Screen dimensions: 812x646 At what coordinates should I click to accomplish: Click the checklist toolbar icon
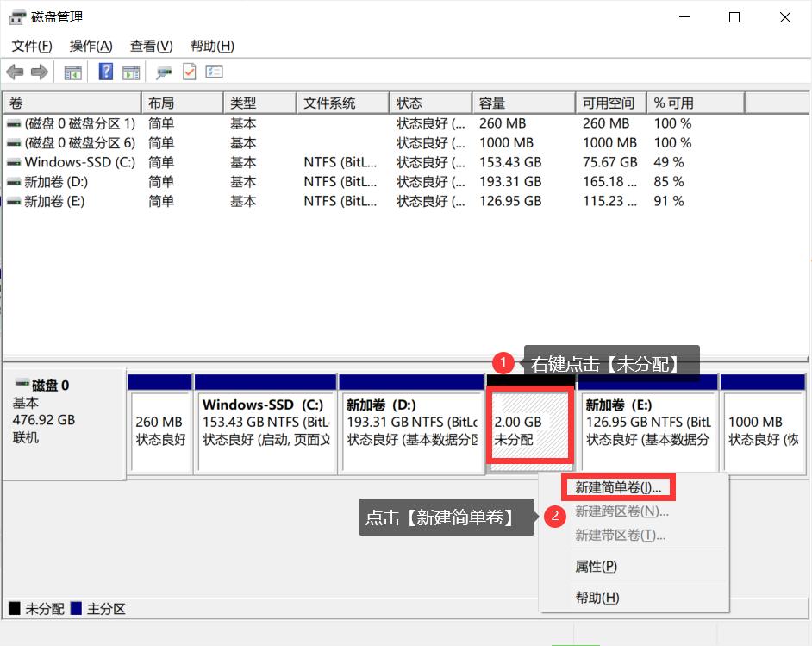pos(213,72)
